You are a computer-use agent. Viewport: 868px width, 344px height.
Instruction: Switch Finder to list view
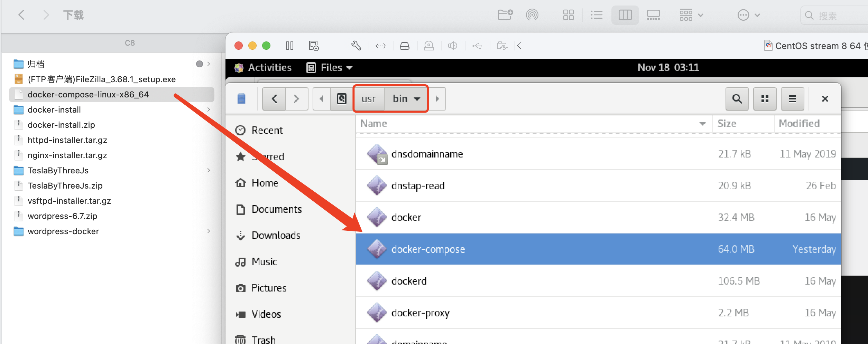point(597,15)
